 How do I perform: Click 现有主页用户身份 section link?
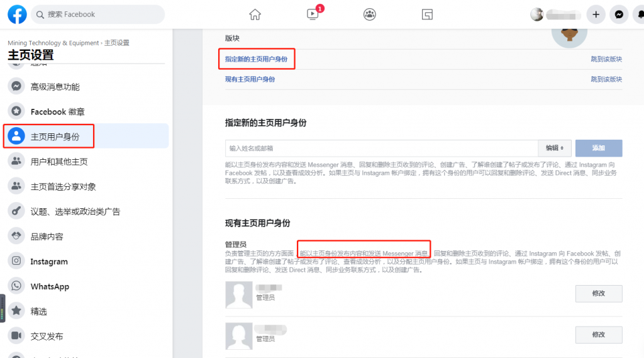point(250,79)
